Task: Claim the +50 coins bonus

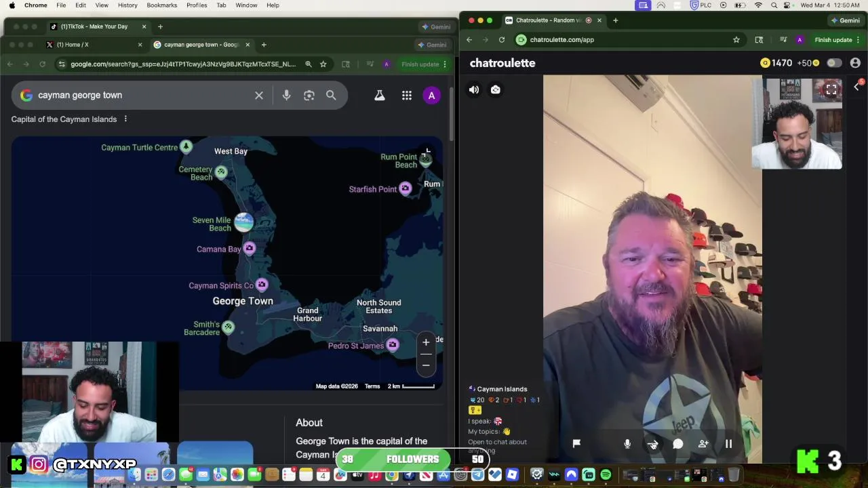Action: [x=808, y=63]
